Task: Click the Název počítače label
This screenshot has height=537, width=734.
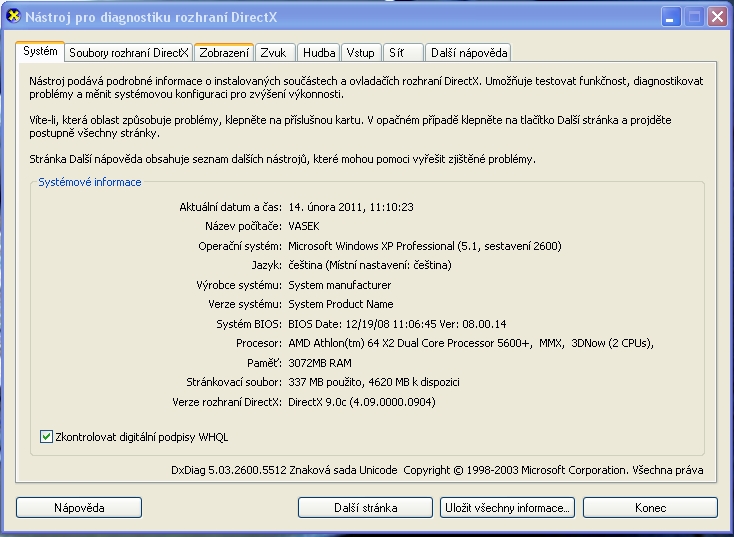Action: point(243,227)
